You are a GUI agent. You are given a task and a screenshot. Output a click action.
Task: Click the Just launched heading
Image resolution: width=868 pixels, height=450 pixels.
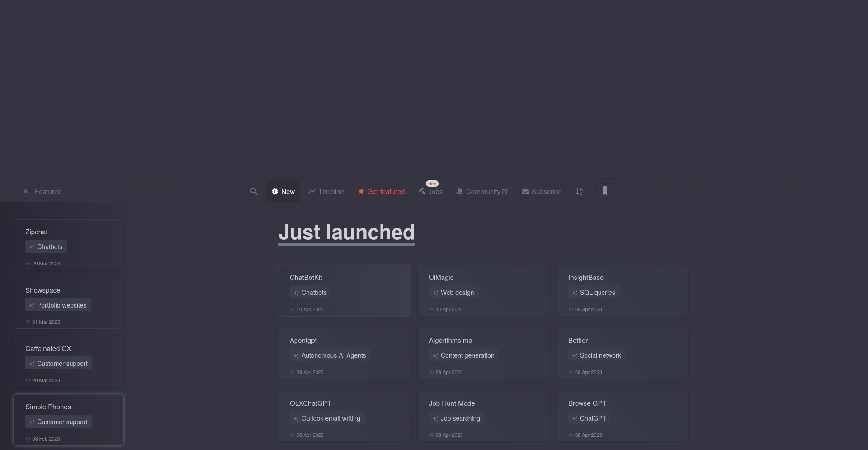pyautogui.click(x=347, y=232)
